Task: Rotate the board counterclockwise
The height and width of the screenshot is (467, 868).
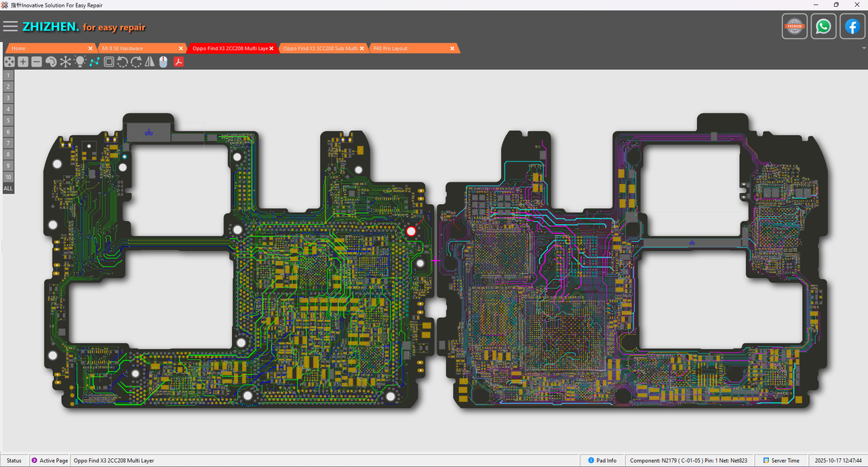Action: tap(122, 62)
